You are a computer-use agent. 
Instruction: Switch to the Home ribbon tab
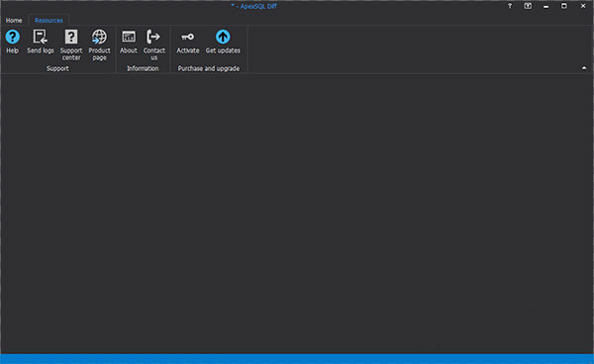point(14,21)
